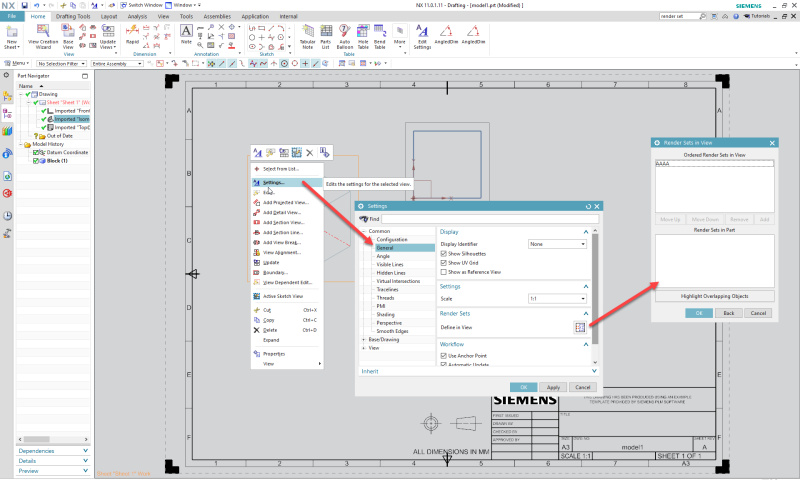Screen dimensions: 800x480
Task: Click OK in the Settings dialog
Action: pyautogui.click(x=523, y=387)
